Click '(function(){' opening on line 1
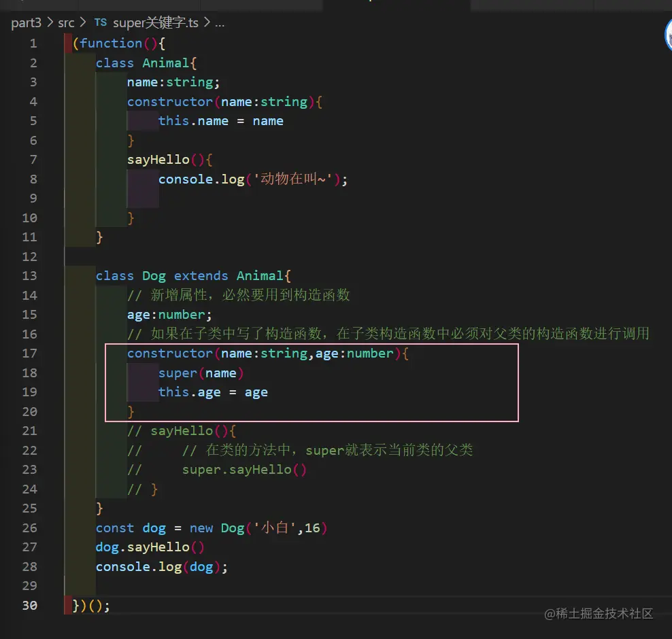The height and width of the screenshot is (639, 672). coord(119,44)
